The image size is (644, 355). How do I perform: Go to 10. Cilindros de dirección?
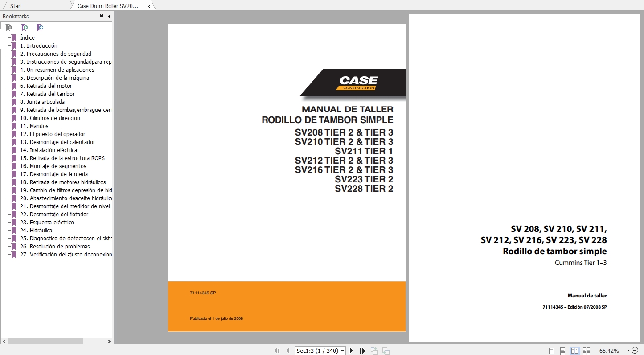(x=50, y=118)
